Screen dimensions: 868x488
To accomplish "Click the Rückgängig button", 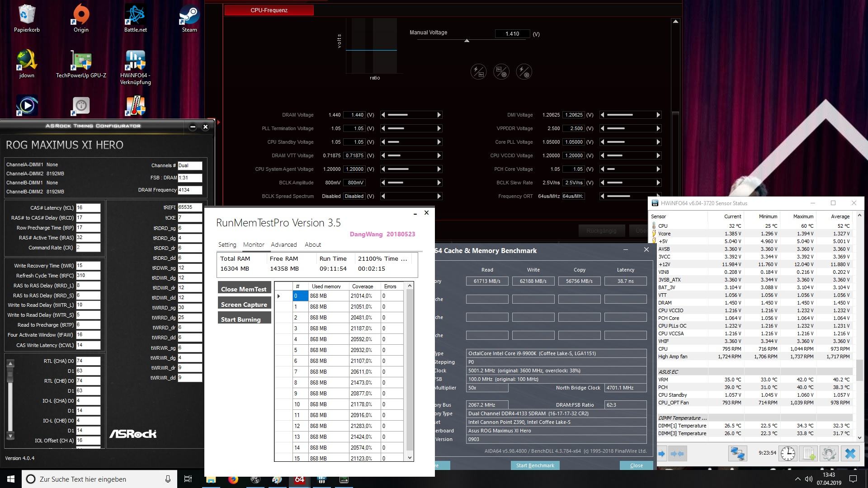I will [x=601, y=230].
